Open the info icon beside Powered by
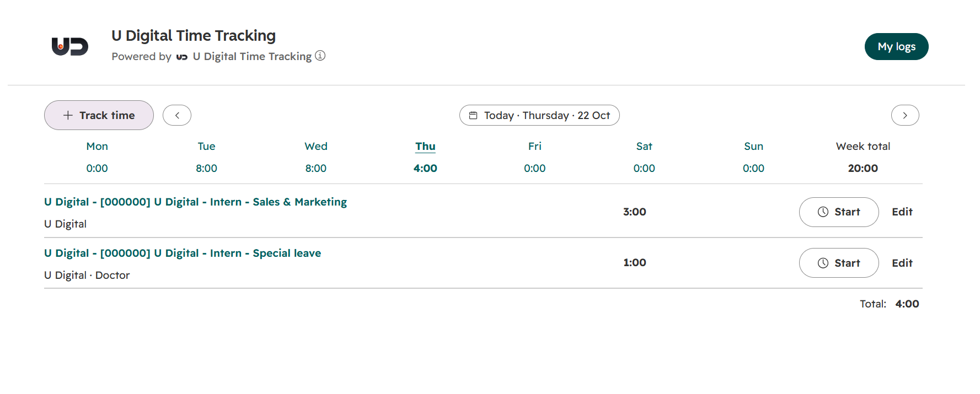Image resolution: width=980 pixels, height=394 pixels. coord(320,56)
